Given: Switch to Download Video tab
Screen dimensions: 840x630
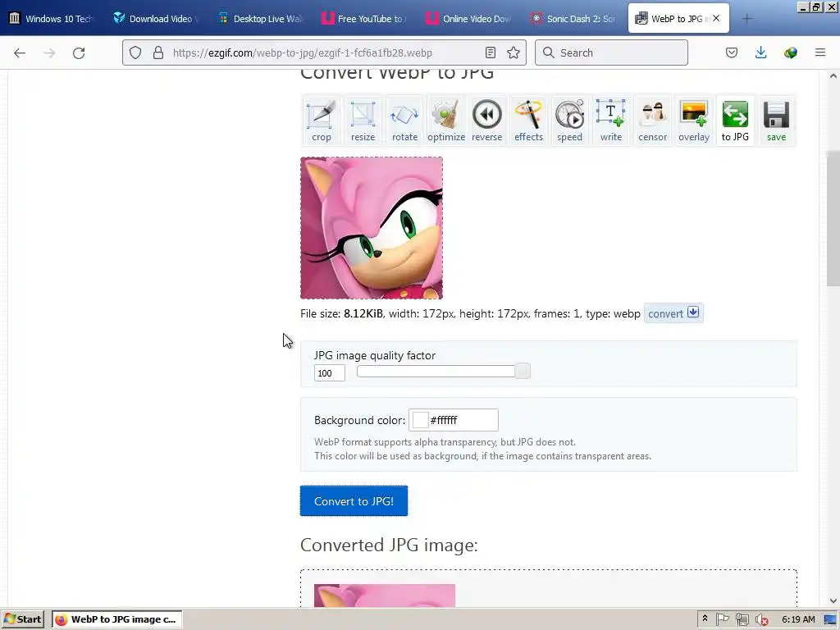Looking at the screenshot, I should point(155,19).
